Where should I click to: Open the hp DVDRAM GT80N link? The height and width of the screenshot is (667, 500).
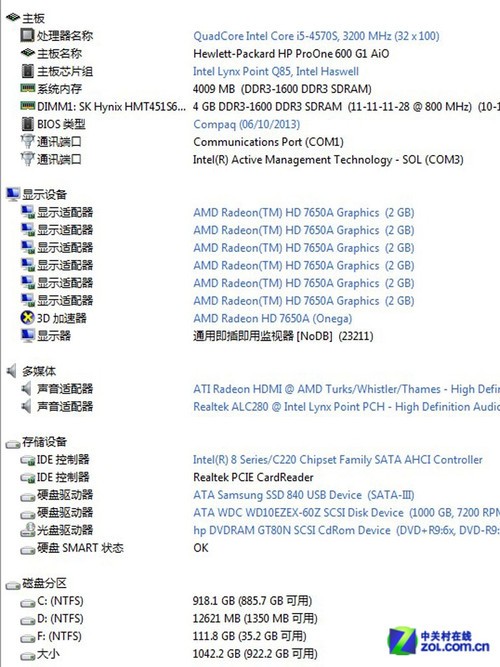point(346,530)
